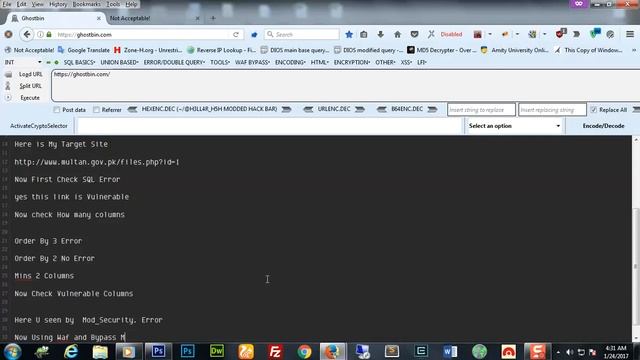Click the browser Search box
Screen dimensions: 640x360
[302, 35]
